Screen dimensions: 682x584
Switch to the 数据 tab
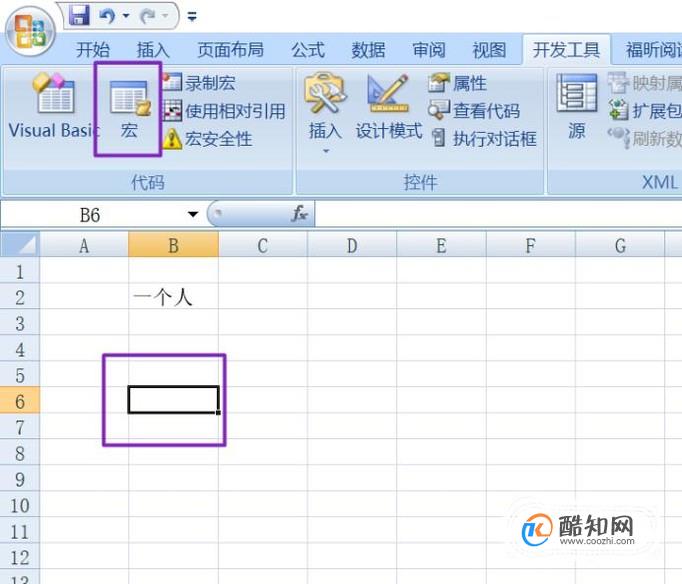coord(368,50)
